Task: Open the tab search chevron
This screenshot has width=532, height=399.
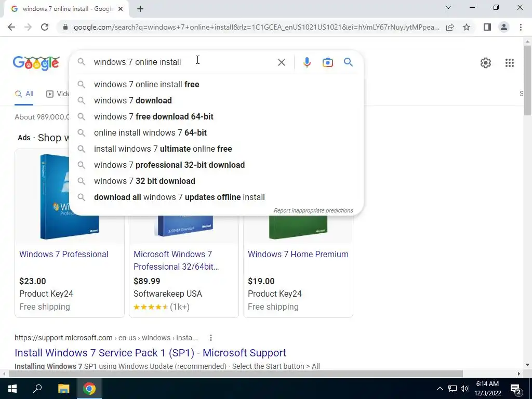Action: 448,7
